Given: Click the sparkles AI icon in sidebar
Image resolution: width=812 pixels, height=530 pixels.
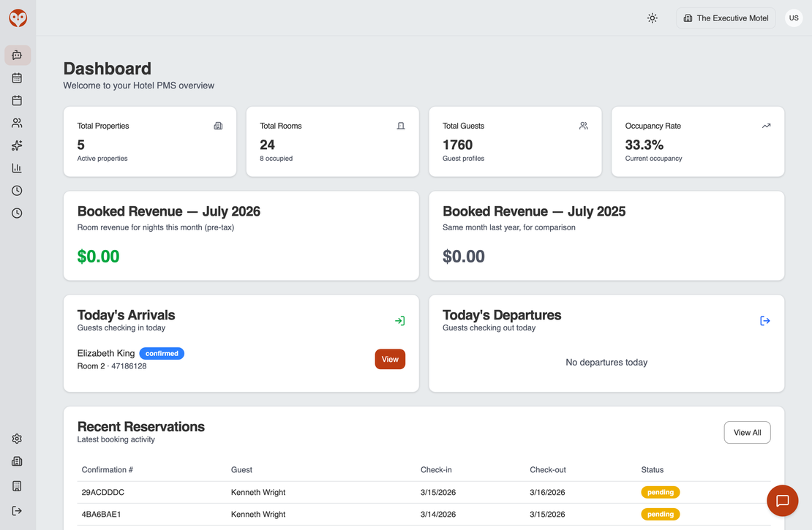Looking at the screenshot, I should (17, 145).
